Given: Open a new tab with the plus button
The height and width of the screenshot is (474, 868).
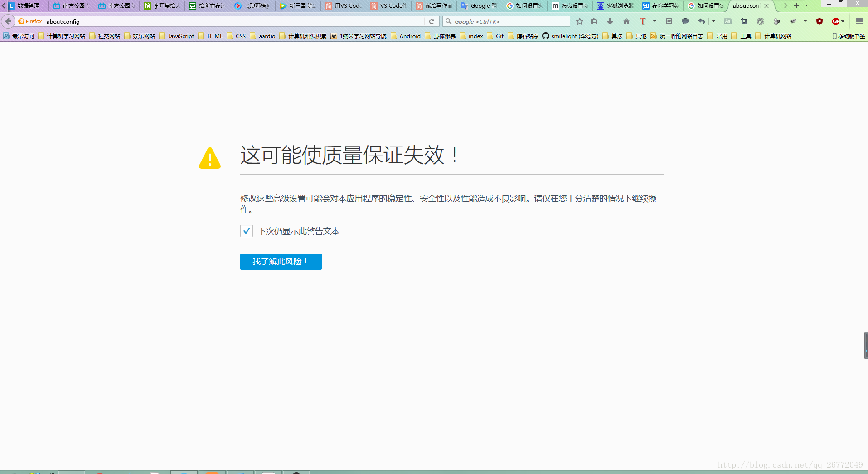Looking at the screenshot, I should [x=796, y=6].
